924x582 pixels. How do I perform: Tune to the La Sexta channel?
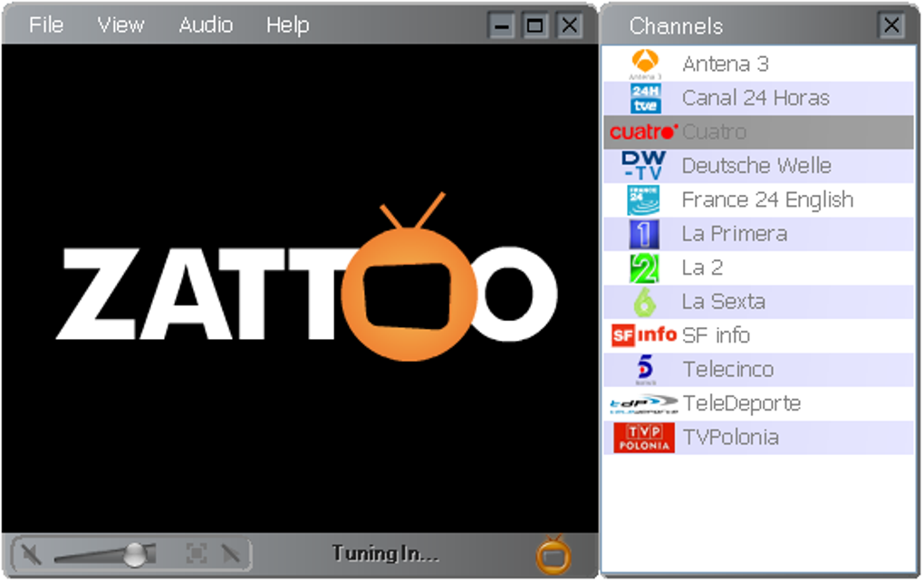coord(758,302)
